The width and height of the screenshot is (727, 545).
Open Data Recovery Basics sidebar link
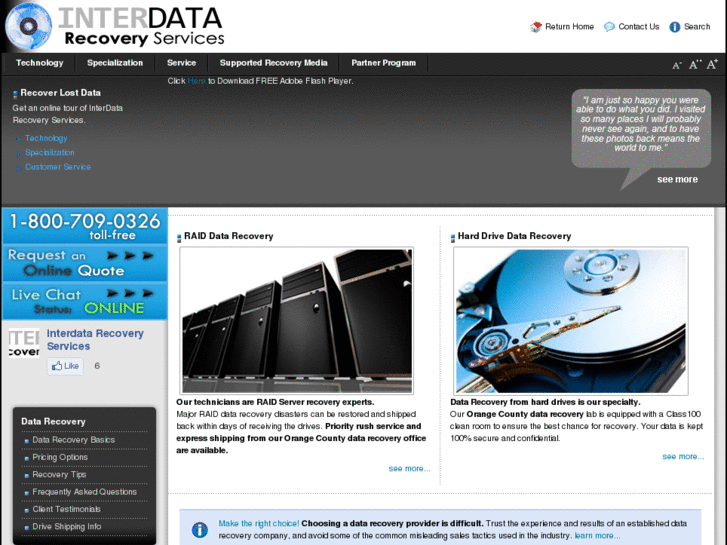pyautogui.click(x=74, y=440)
